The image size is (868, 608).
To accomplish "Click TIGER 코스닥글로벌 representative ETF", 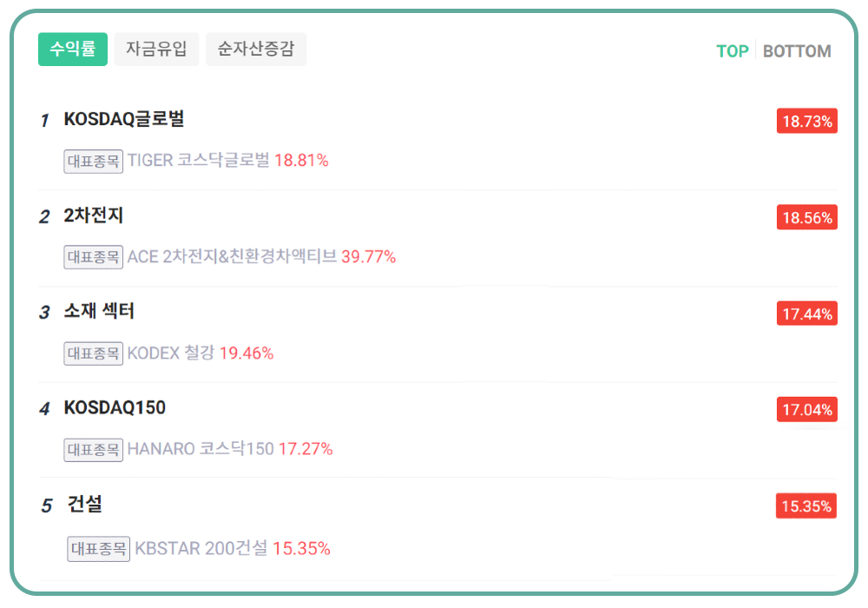I will 199,161.
